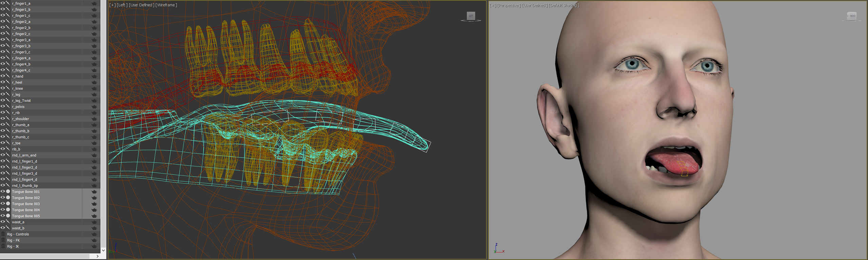Hide the waist_b bone with its eye toggle
Image resolution: width=868 pixels, height=260 pixels.
click(3, 228)
